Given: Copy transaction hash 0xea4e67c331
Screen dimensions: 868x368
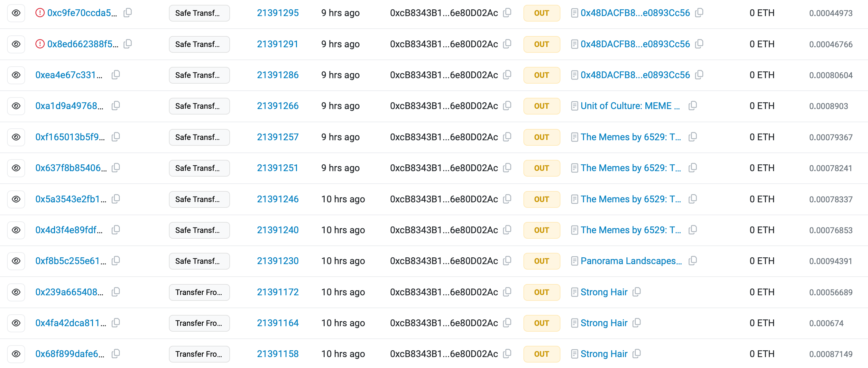Looking at the screenshot, I should (x=115, y=75).
